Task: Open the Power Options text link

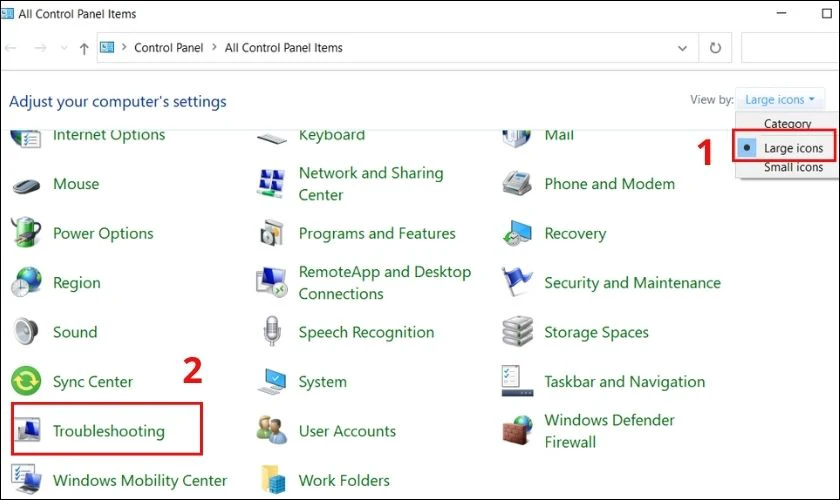Action: (x=103, y=234)
